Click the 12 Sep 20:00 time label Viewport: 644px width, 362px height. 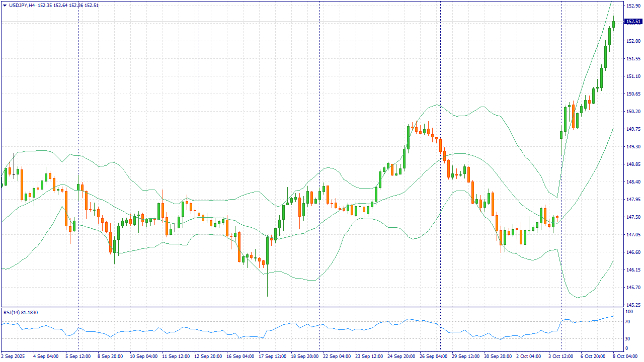[208, 356]
